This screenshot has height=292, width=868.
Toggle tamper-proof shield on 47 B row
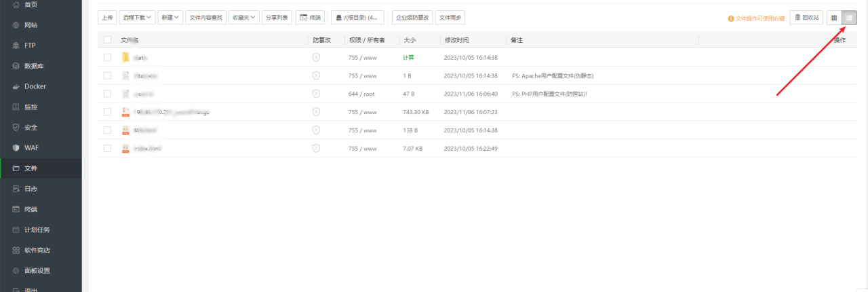[x=316, y=94]
